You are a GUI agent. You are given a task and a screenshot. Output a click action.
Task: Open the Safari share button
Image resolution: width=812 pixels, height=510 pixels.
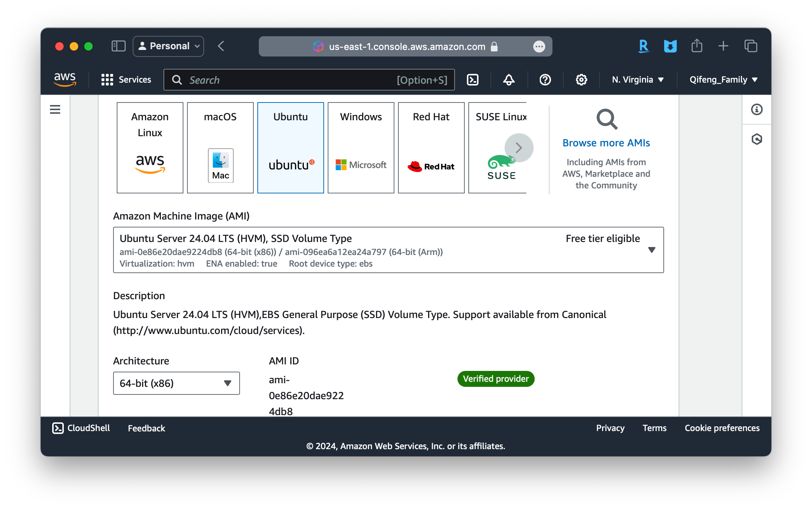tap(697, 46)
